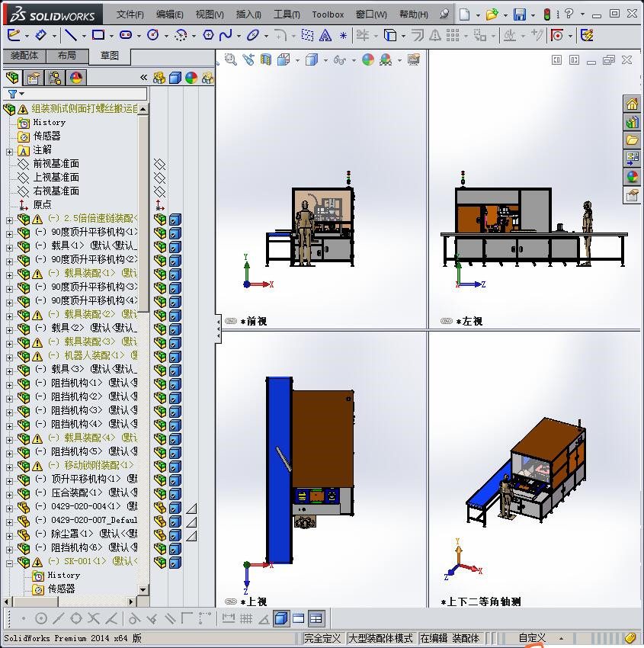Click the Section View icon

(x=266, y=60)
